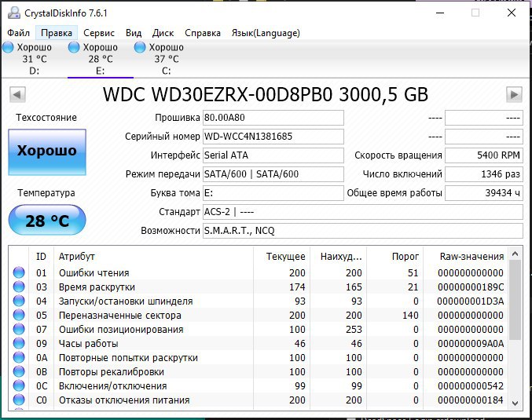Open the Справка menu
The image size is (532, 420).
[x=203, y=33]
